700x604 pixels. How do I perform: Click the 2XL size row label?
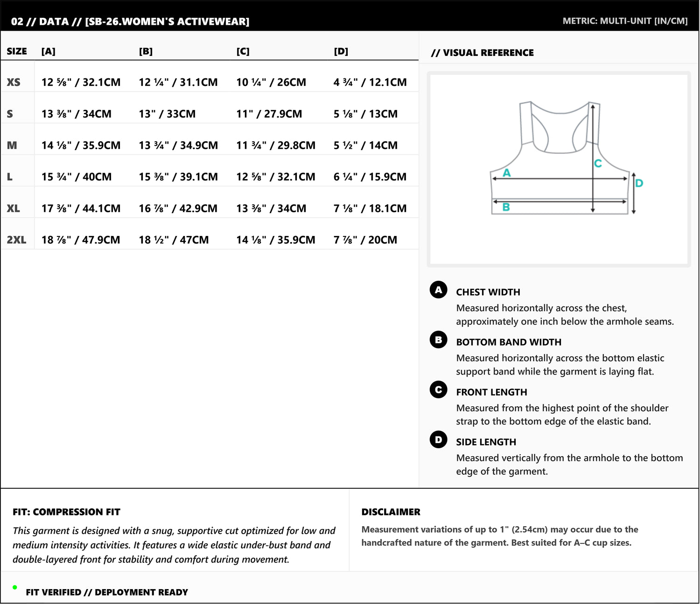coord(16,240)
